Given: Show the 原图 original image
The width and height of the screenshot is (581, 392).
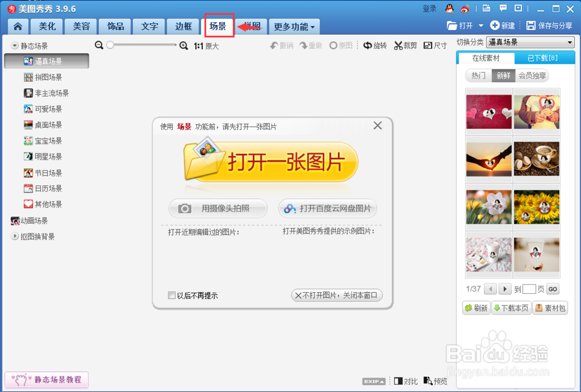Looking at the screenshot, I should click(341, 45).
